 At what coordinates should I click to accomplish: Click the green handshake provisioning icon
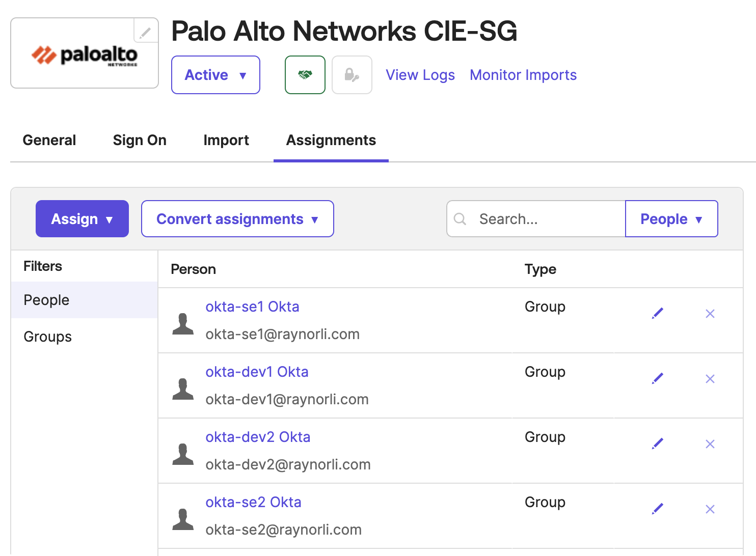pyautogui.click(x=305, y=75)
